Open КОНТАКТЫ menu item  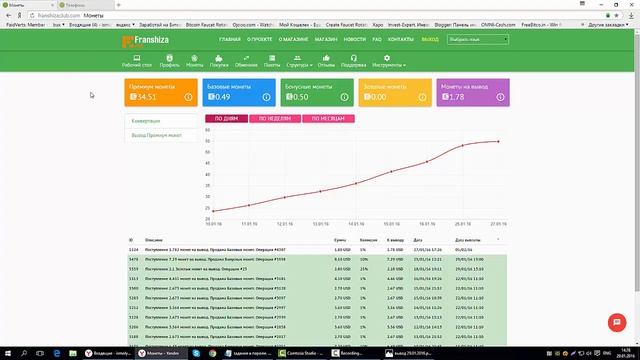[400, 40]
